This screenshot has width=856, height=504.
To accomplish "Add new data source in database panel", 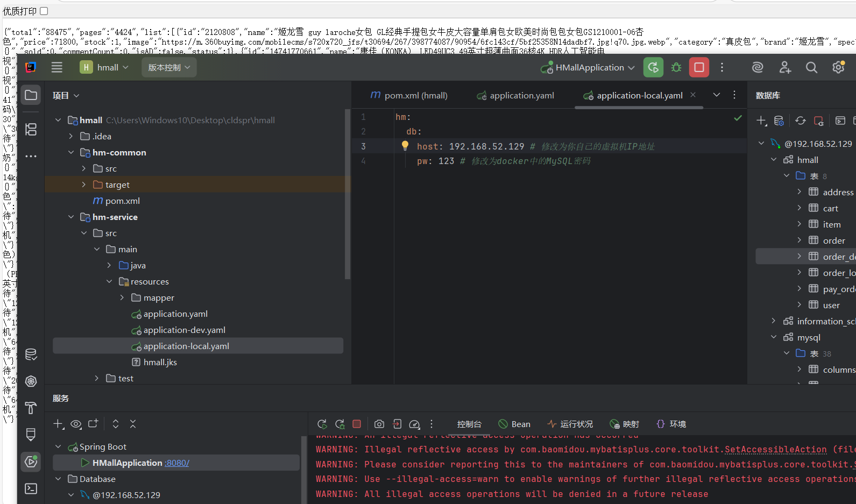I will click(x=761, y=120).
